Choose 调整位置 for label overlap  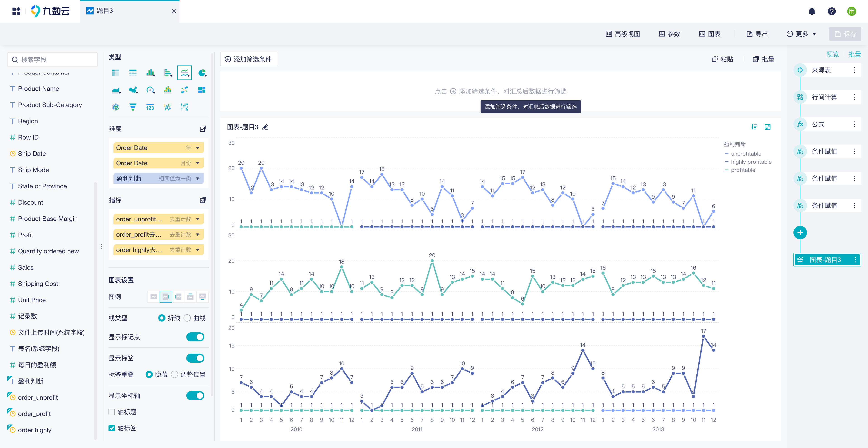175,374
